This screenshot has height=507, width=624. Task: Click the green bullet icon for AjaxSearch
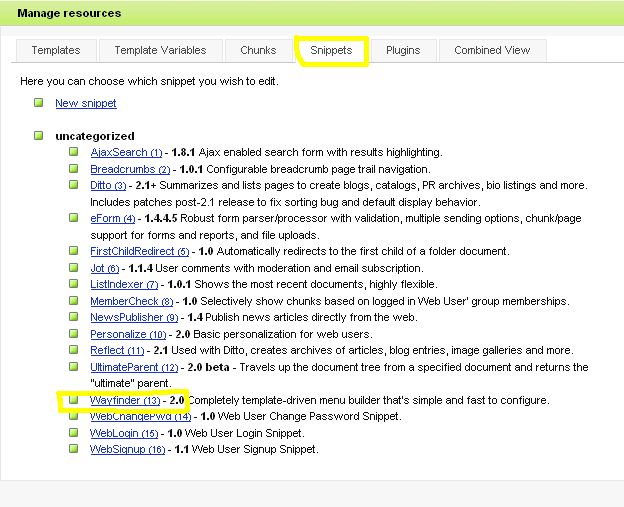point(74,152)
